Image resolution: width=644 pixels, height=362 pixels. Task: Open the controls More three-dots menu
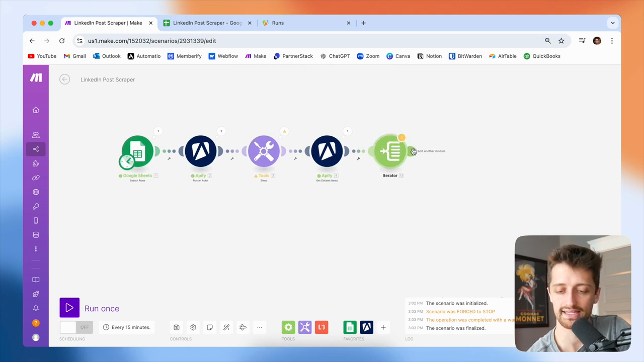point(260,327)
